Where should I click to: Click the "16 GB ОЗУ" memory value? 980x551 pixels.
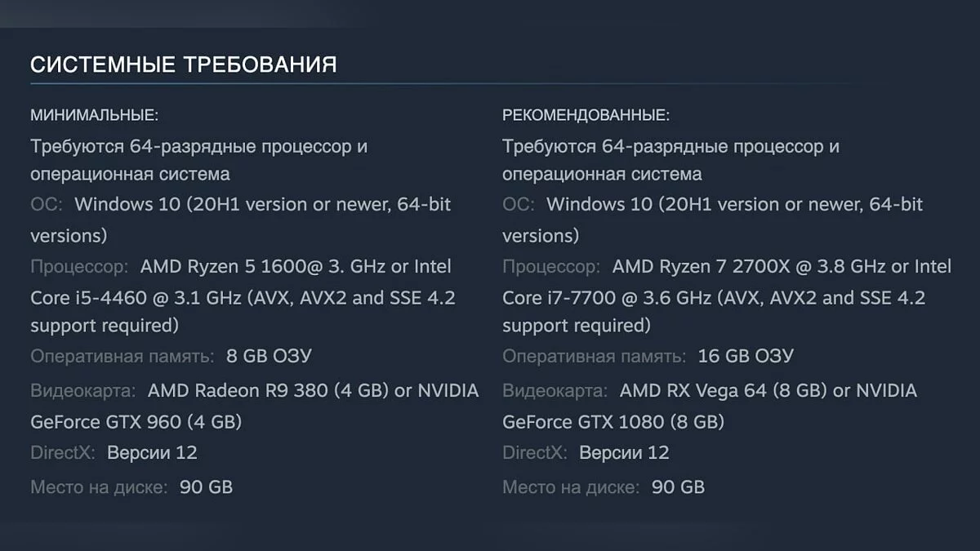point(746,356)
